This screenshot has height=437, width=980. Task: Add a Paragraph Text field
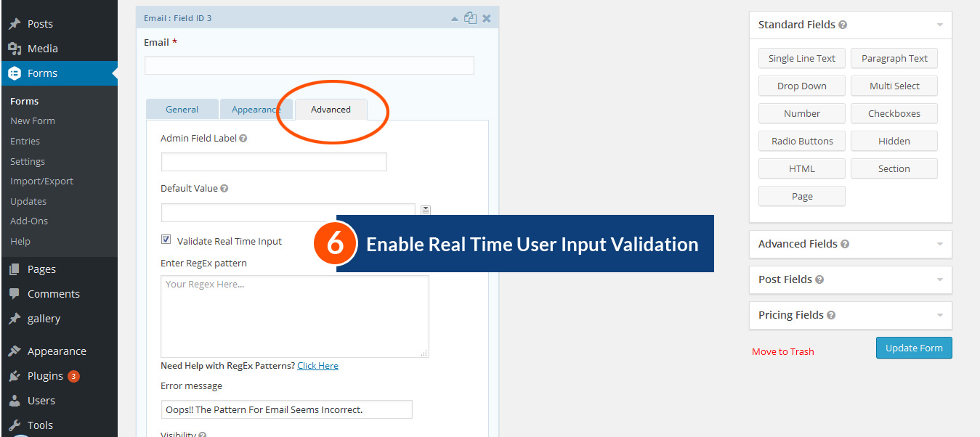(x=894, y=59)
